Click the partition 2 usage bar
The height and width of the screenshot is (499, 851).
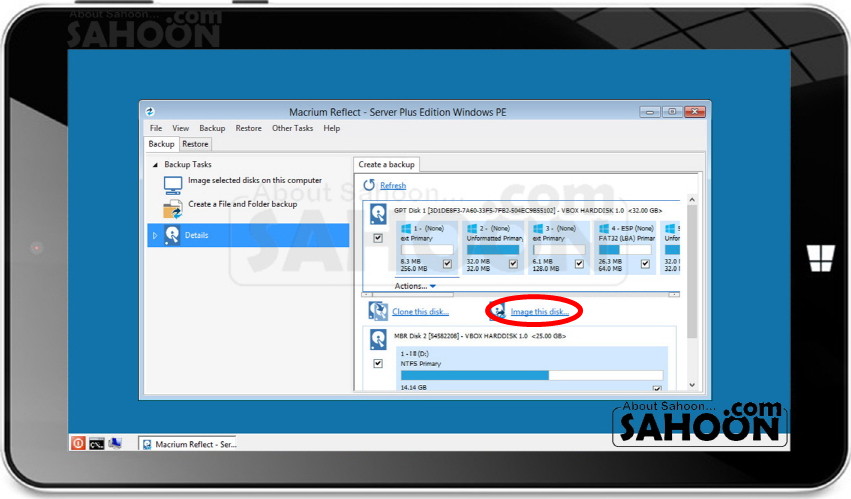pos(493,250)
